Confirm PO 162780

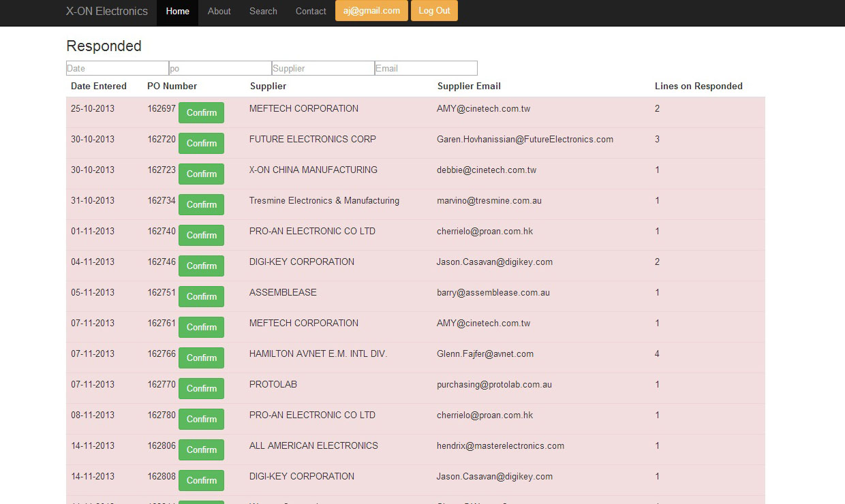click(x=201, y=419)
